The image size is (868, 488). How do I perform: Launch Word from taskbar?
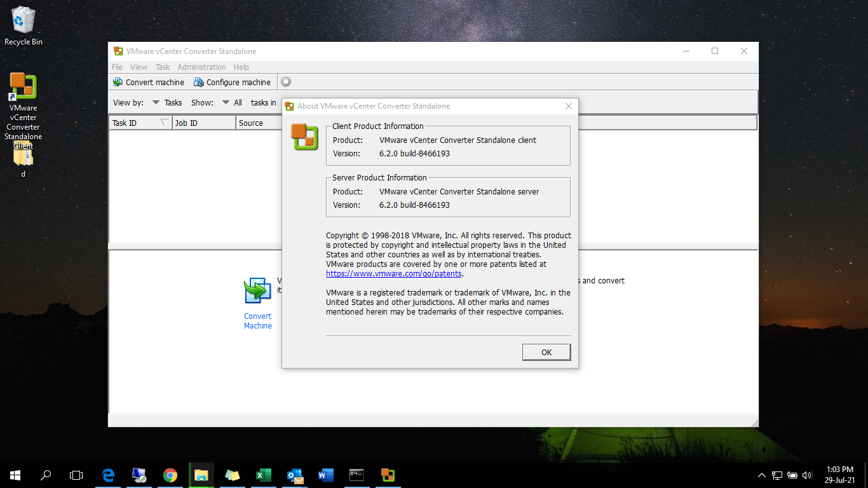pos(325,475)
